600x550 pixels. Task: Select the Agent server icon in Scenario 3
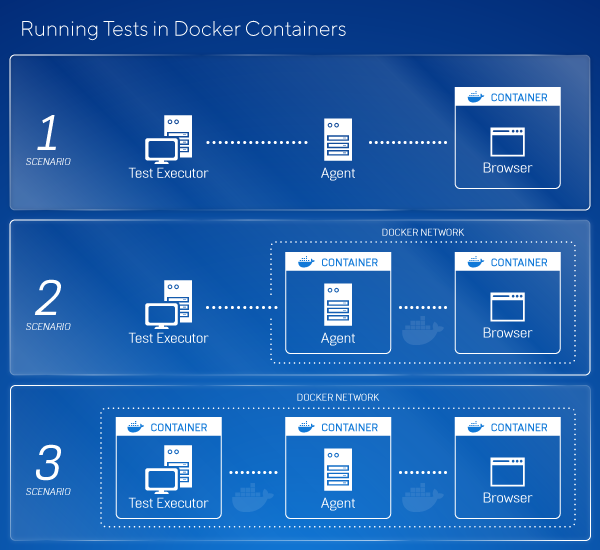pos(338,470)
